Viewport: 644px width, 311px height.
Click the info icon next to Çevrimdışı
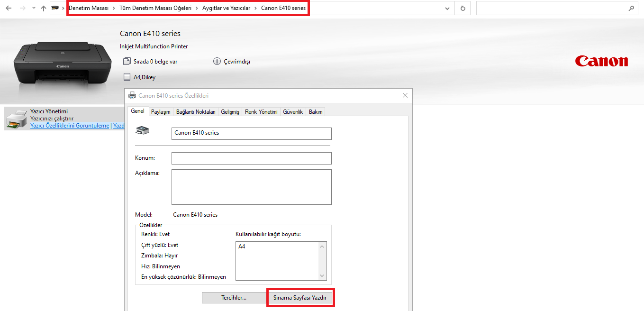pyautogui.click(x=217, y=62)
